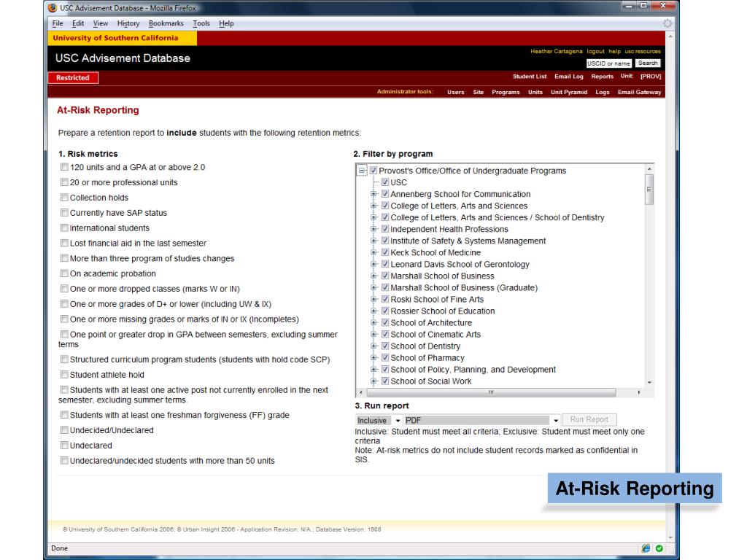The height and width of the screenshot is (560, 747).
Task: Select Rossier School of Education tree row
Action: point(443,311)
